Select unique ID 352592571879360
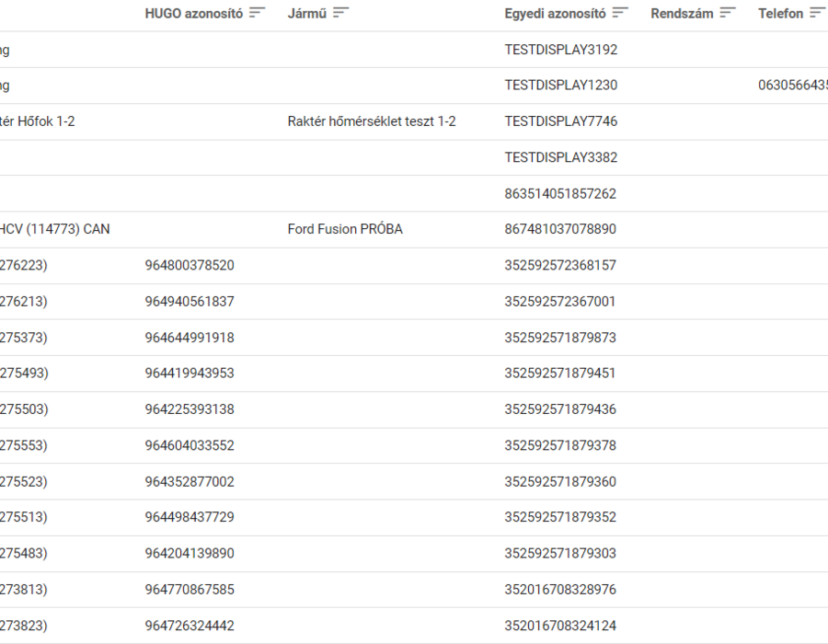This screenshot has width=828, height=644. coord(560,481)
